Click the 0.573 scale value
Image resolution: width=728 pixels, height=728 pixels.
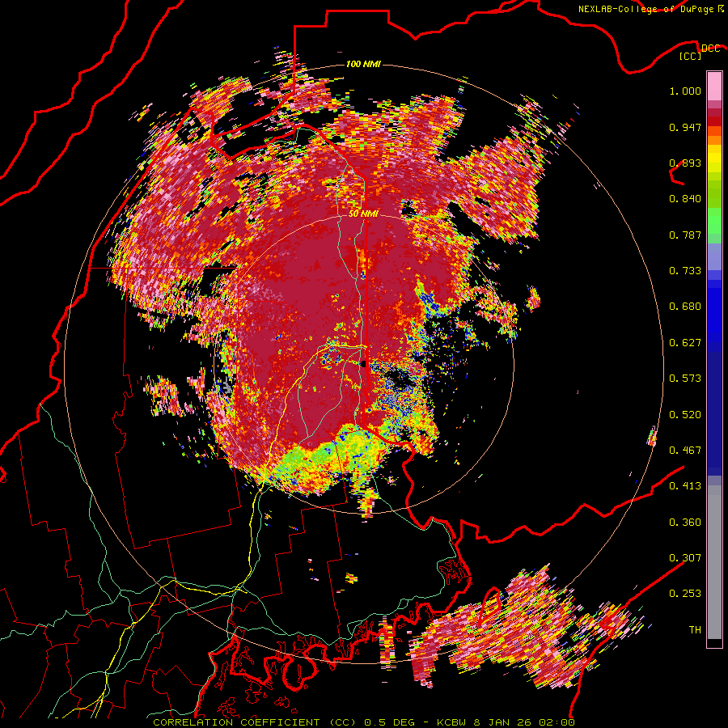coord(685,379)
